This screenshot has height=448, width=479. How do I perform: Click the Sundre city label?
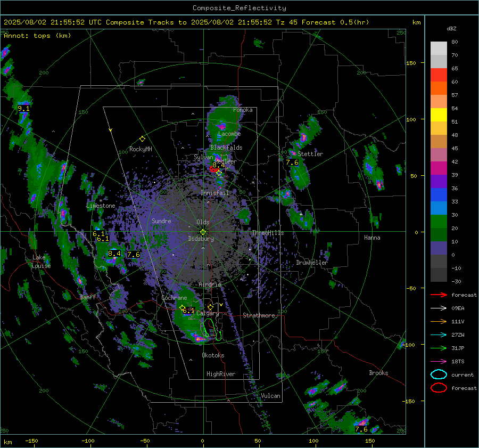162,221
